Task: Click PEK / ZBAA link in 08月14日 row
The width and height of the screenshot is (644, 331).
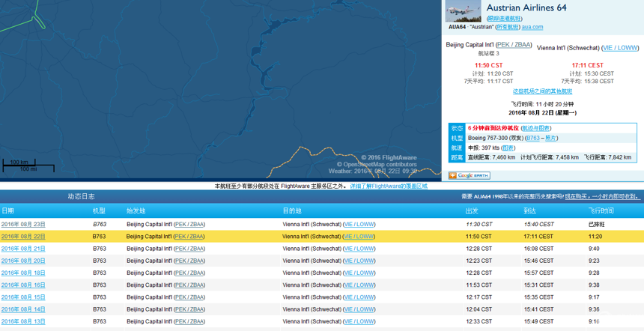Action: click(189, 309)
